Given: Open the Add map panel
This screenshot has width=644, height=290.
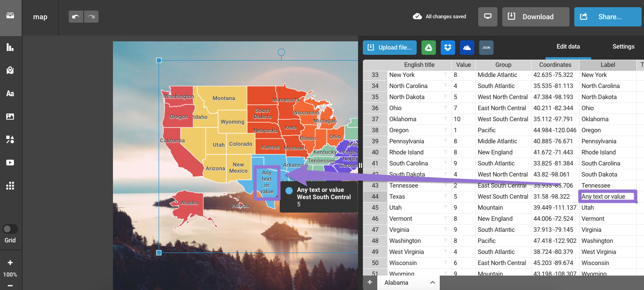Looking at the screenshot, I should click(10, 70).
